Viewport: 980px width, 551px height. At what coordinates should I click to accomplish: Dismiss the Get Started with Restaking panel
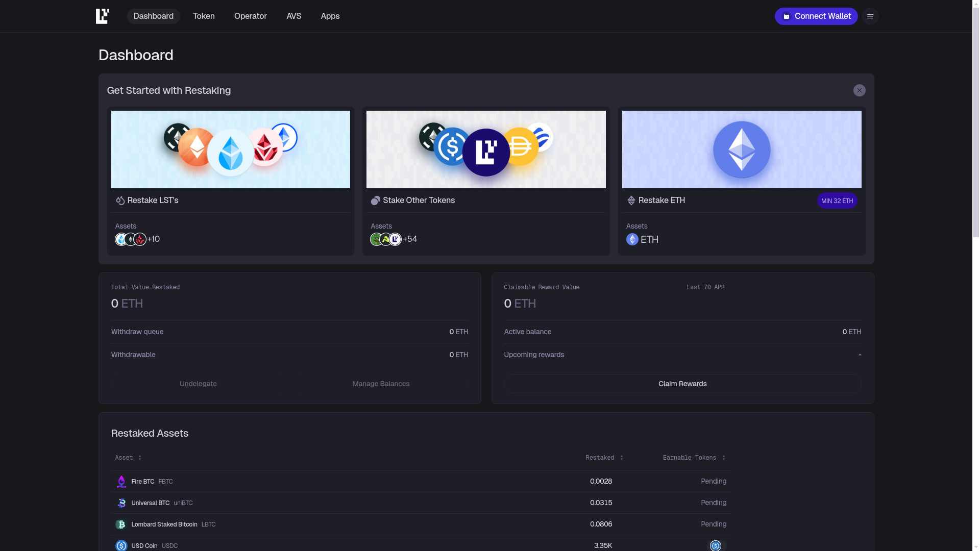[x=860, y=90]
